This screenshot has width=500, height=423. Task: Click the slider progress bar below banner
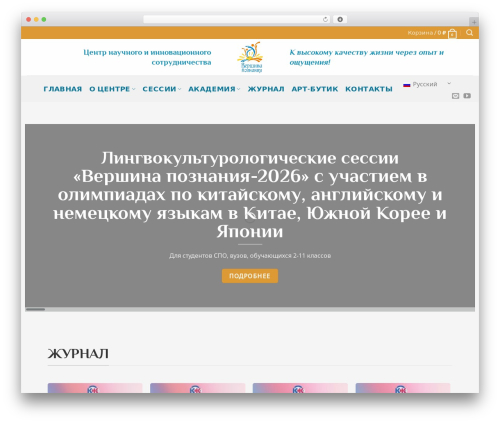point(250,309)
